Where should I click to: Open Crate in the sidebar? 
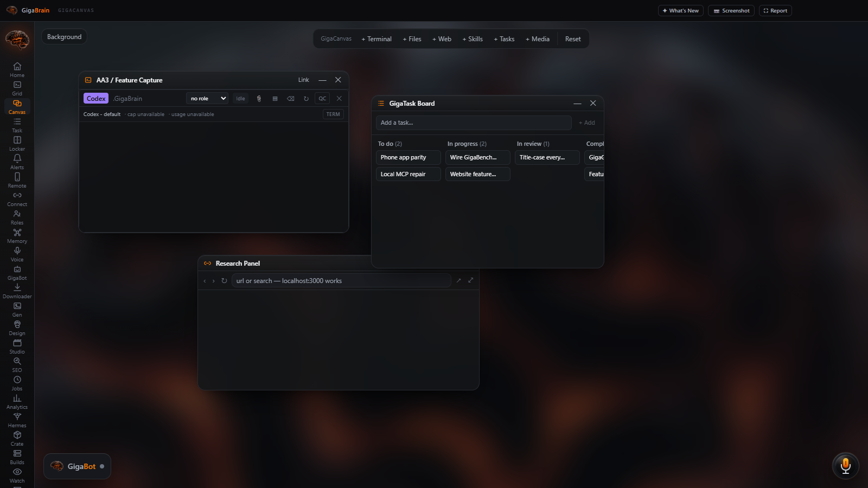click(x=17, y=438)
